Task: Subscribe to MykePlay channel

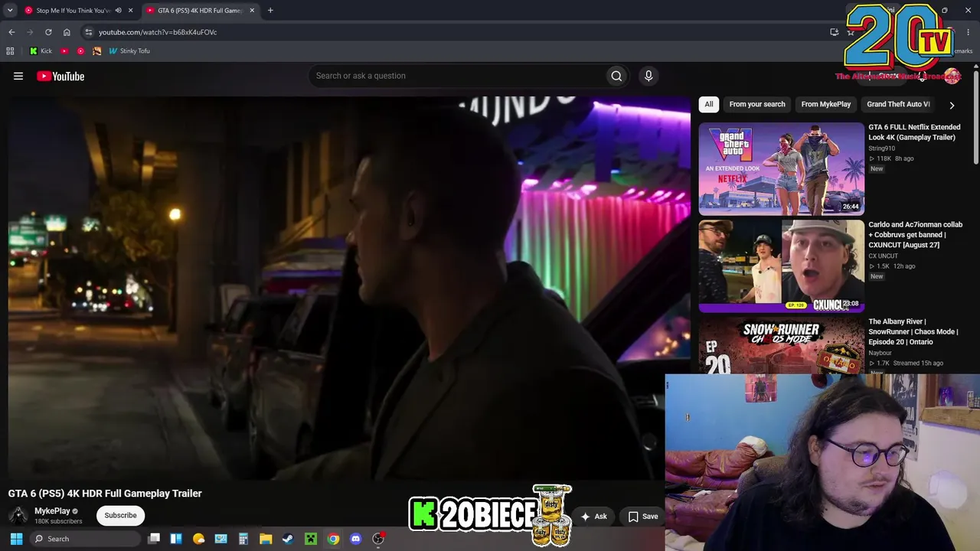Action: [x=120, y=515]
